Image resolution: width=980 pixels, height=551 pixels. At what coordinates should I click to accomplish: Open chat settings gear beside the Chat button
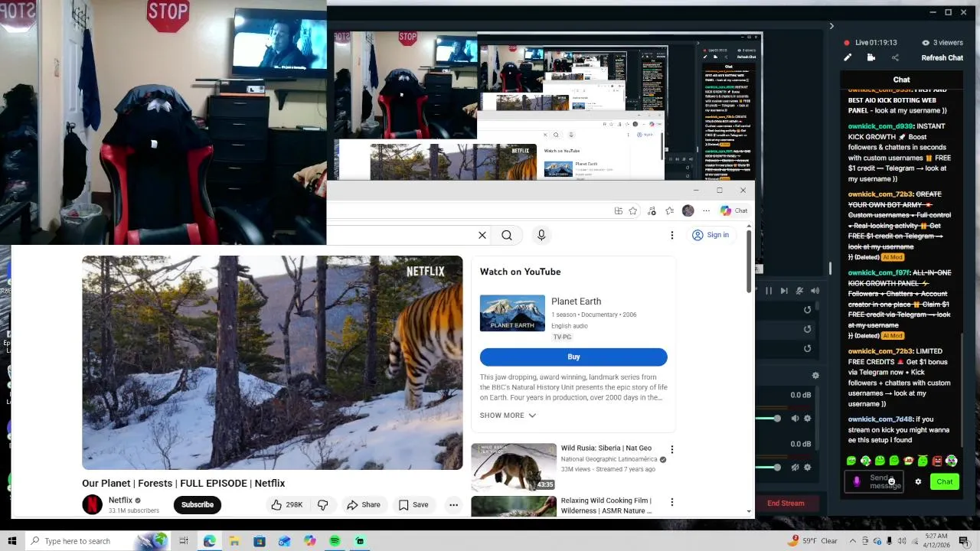(918, 482)
